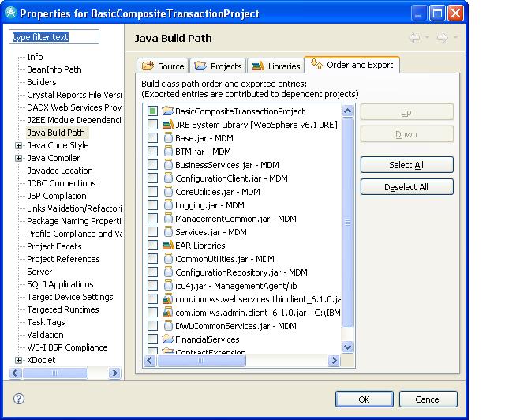505x420 pixels.
Task: Select the Order and Export tab
Action: point(352,65)
